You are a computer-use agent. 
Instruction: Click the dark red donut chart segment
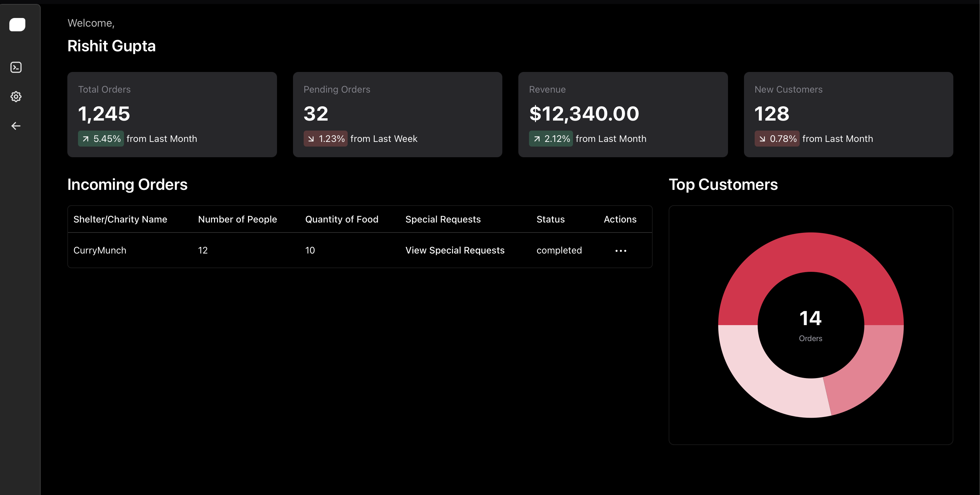(810, 253)
